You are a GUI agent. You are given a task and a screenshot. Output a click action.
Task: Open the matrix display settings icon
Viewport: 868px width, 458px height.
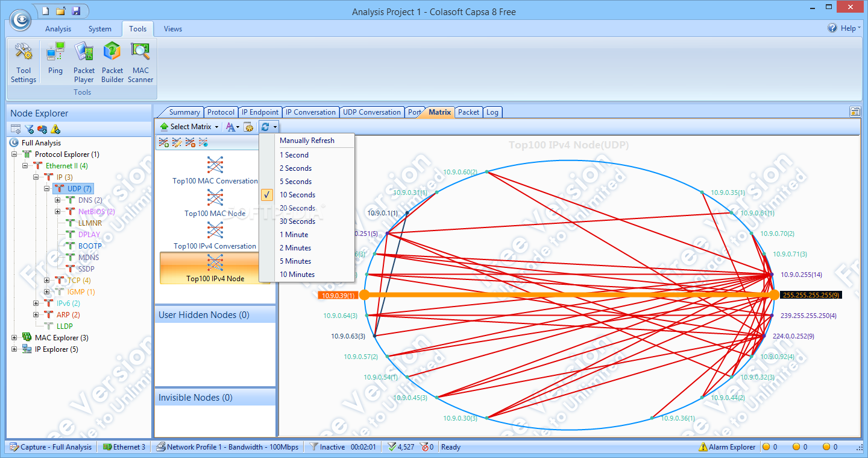(248, 127)
